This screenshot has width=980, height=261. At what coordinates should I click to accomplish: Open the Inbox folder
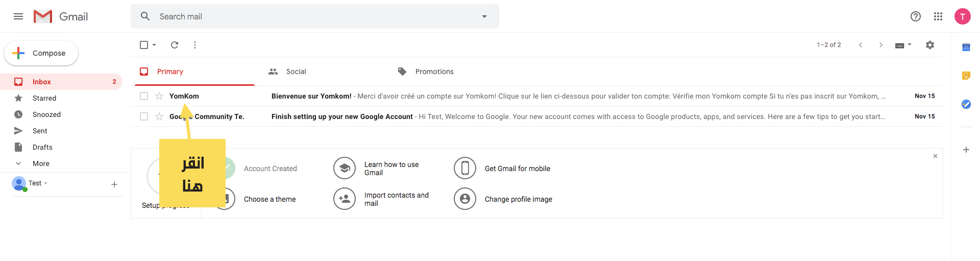pyautogui.click(x=61, y=82)
